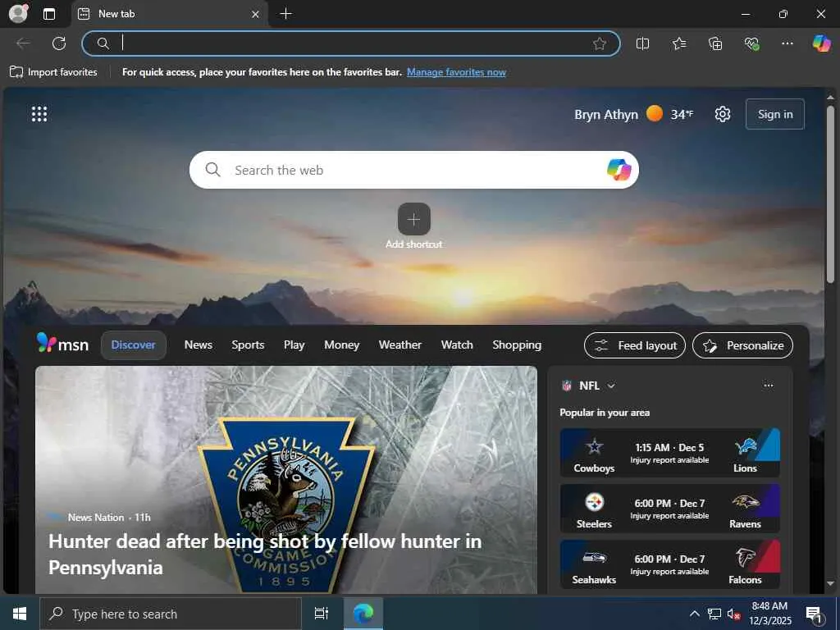
Task: Open the Play tab
Action: [294, 345]
